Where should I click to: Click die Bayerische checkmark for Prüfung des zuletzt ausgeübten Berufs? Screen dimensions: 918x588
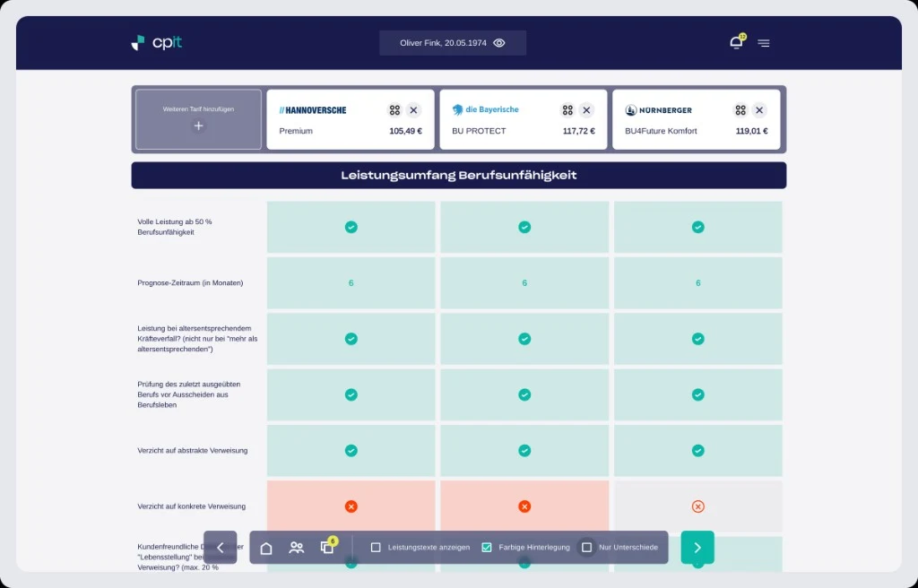pyautogui.click(x=524, y=394)
